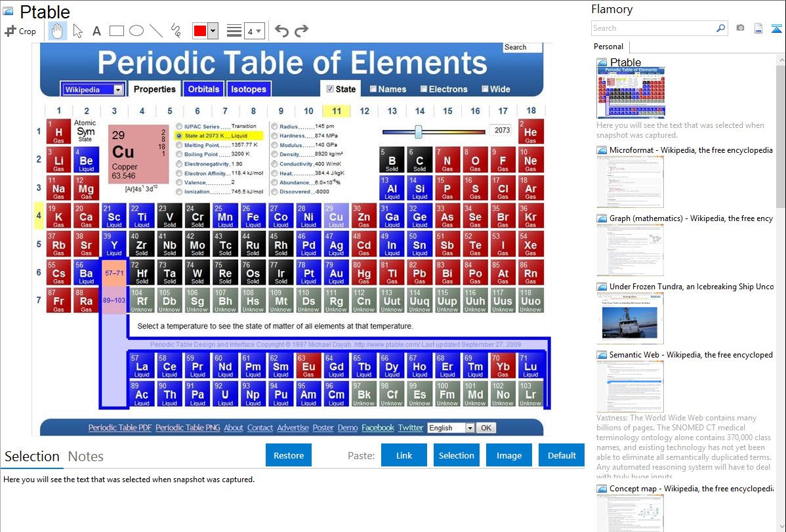Click the blue icon at Flamory header's right end
This screenshot has height=532, width=786.
(x=776, y=28)
